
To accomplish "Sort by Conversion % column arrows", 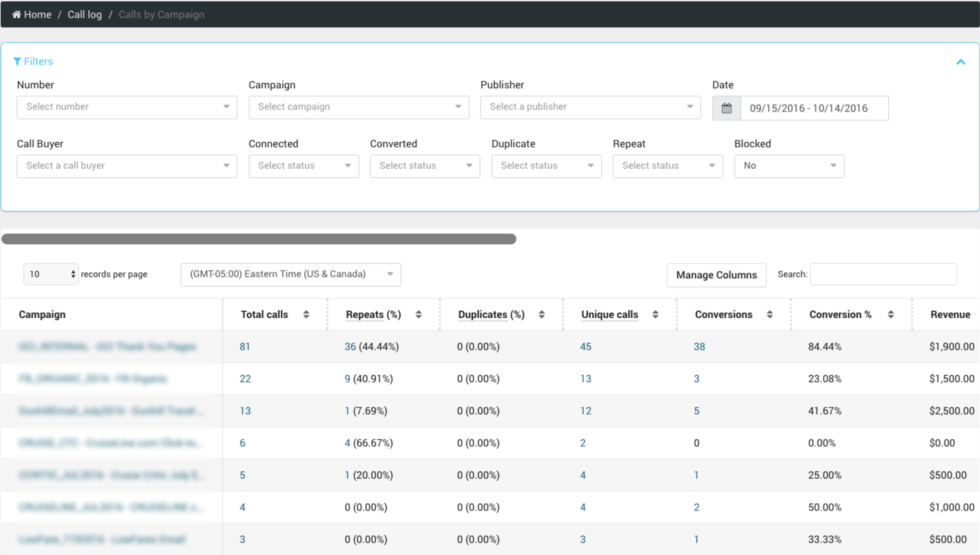I will (x=891, y=314).
